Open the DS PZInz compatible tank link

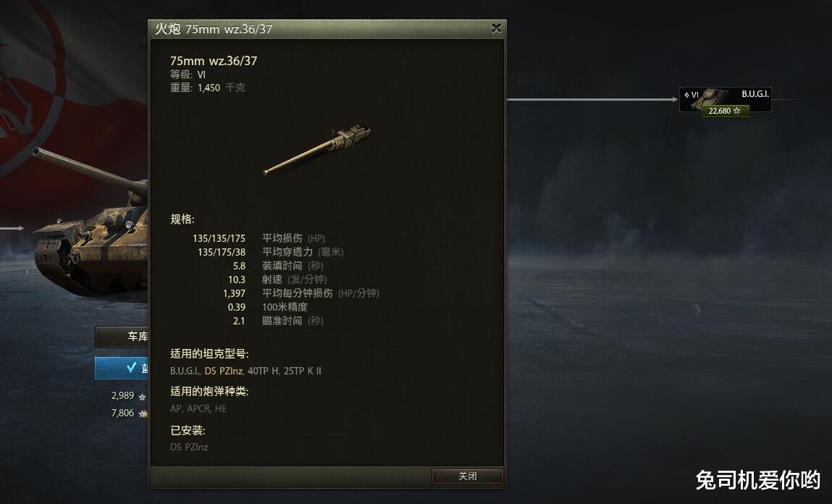(x=224, y=371)
